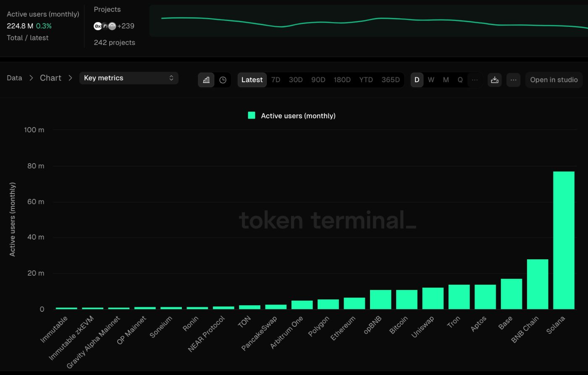Click the +239 projects link

click(x=126, y=26)
